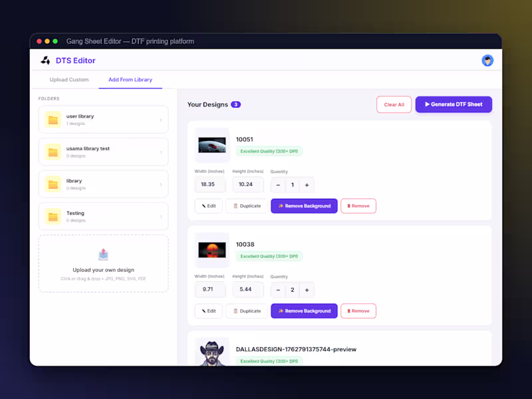Image resolution: width=532 pixels, height=399 pixels.
Task: Increase quantity for design 10051
Action: 307,185
